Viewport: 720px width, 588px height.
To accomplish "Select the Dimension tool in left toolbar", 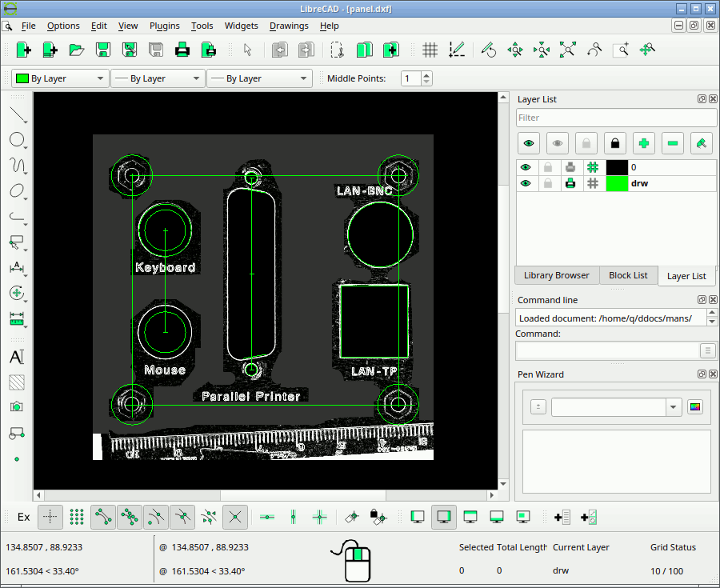I will coord(18,267).
